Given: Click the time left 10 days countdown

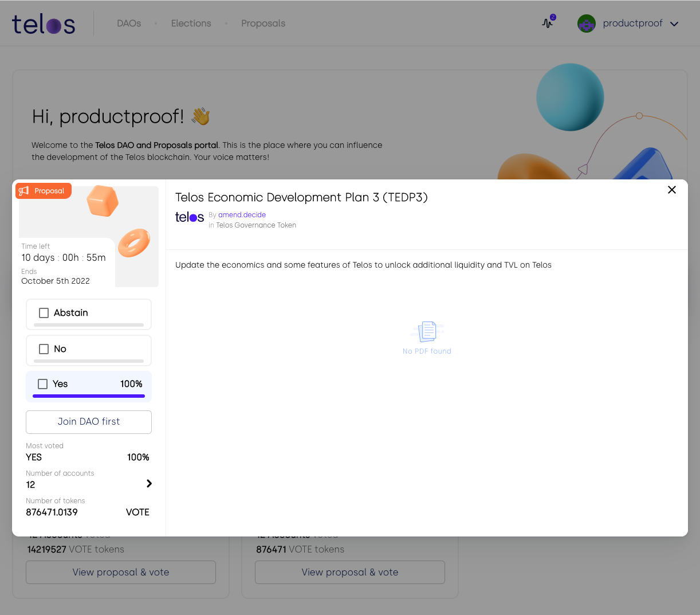Looking at the screenshot, I should pos(64,258).
